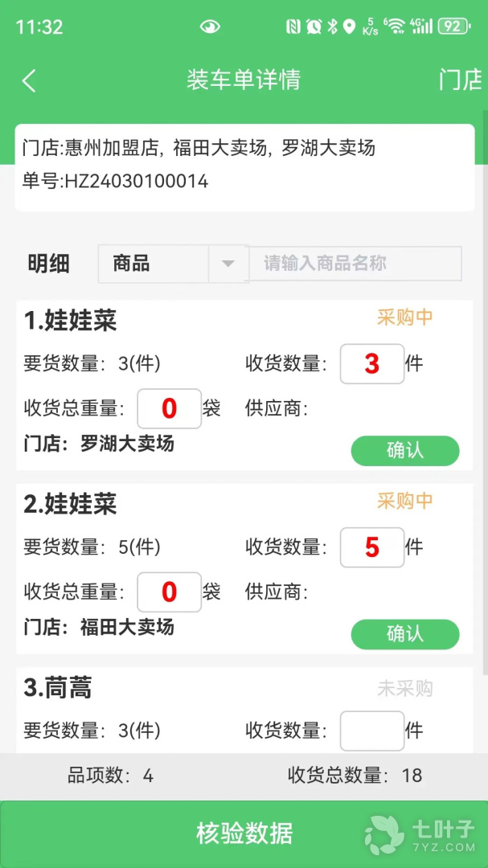Tap the back arrow icon
Screen dimensions: 488x868
[x=29, y=80]
